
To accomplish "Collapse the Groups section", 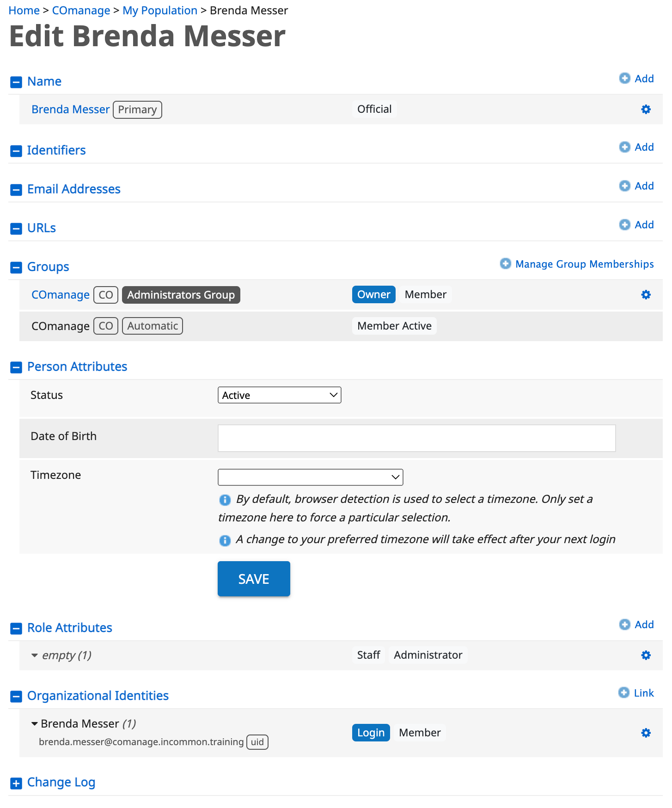I will tap(16, 268).
